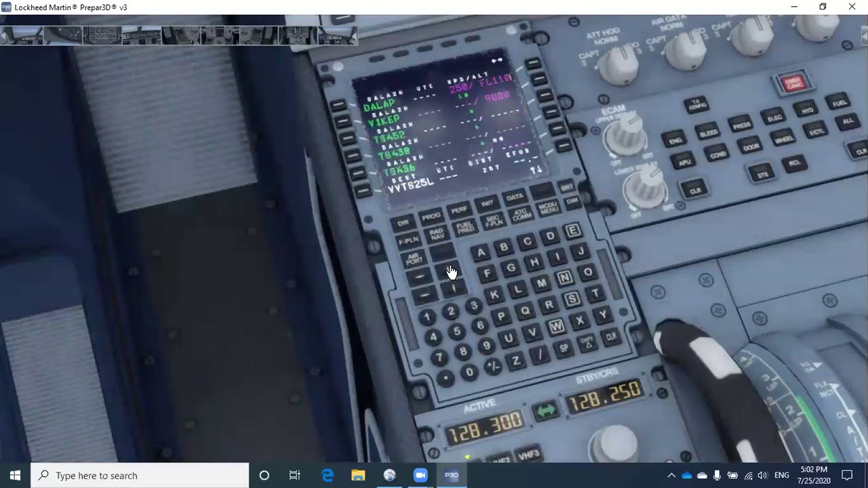Select last view thumbnail in top strip

[337, 35]
